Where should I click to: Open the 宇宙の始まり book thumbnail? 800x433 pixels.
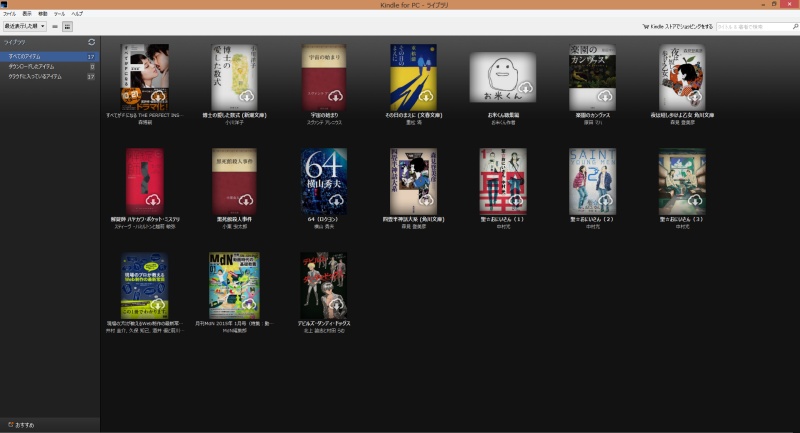pyautogui.click(x=323, y=77)
